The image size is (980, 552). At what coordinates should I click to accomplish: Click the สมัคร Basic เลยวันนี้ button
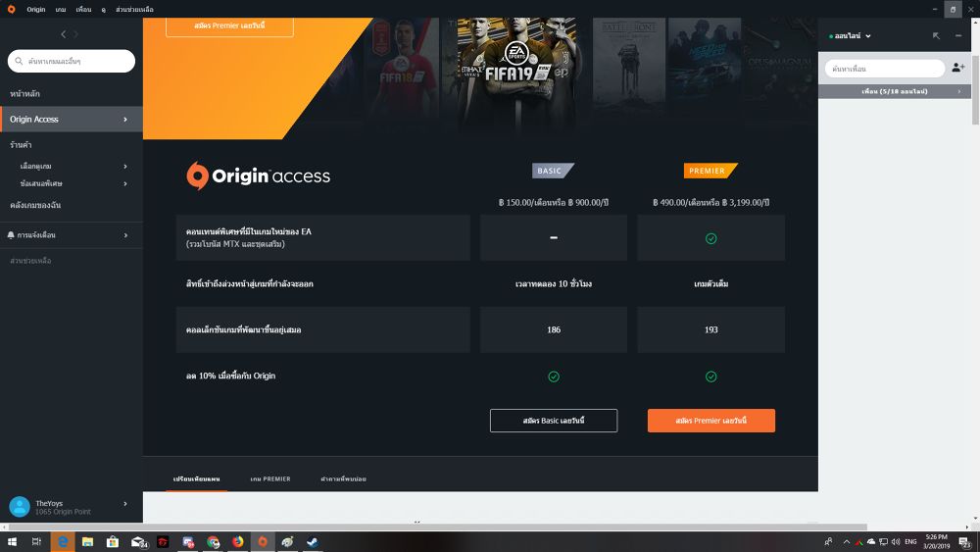[x=554, y=421]
